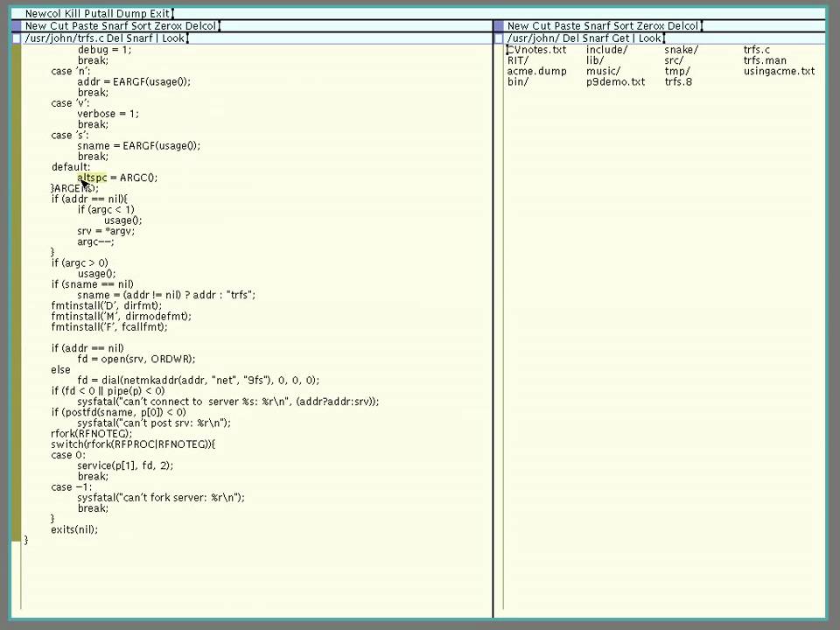840x630 pixels.
Task: Click the verbose = 1; line
Action: [x=108, y=114]
